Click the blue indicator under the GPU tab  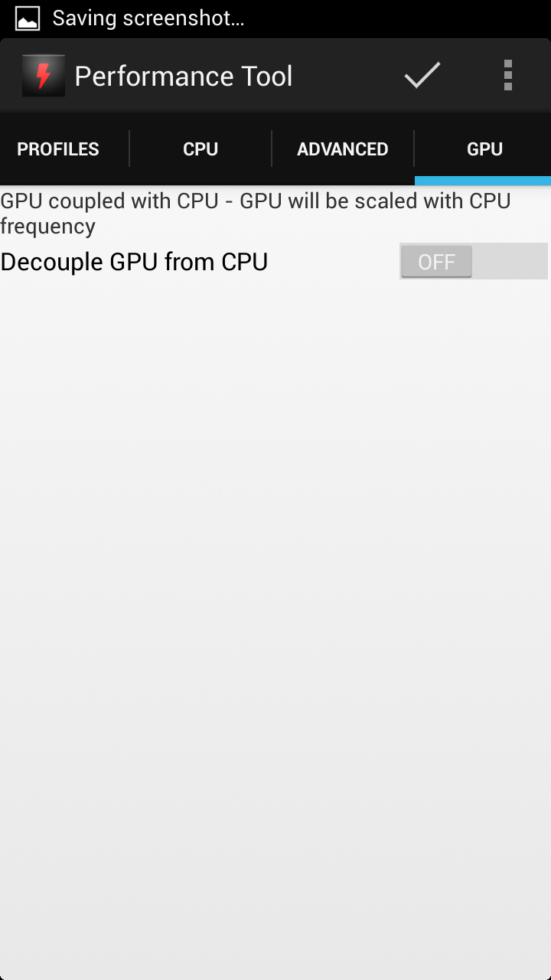(483, 181)
